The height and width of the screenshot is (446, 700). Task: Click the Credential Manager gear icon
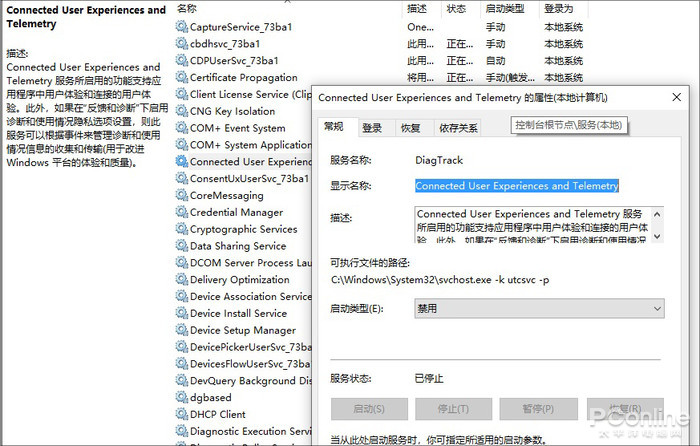182,212
